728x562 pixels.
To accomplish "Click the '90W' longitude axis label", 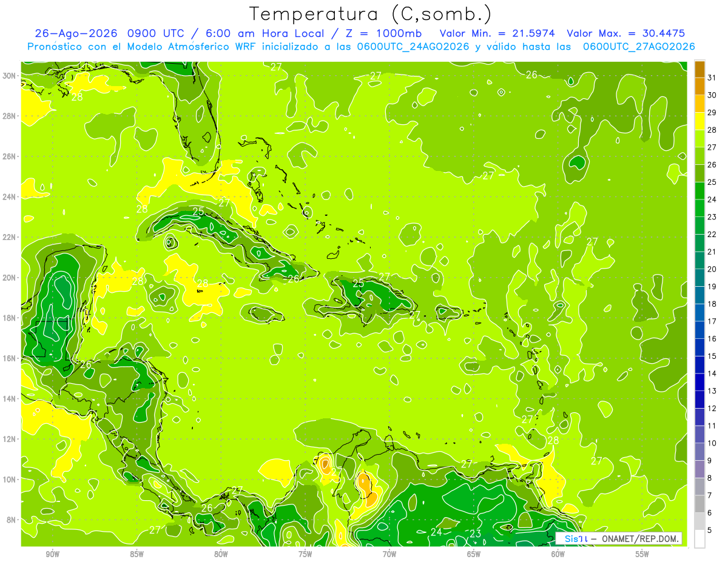I will pos(52,554).
